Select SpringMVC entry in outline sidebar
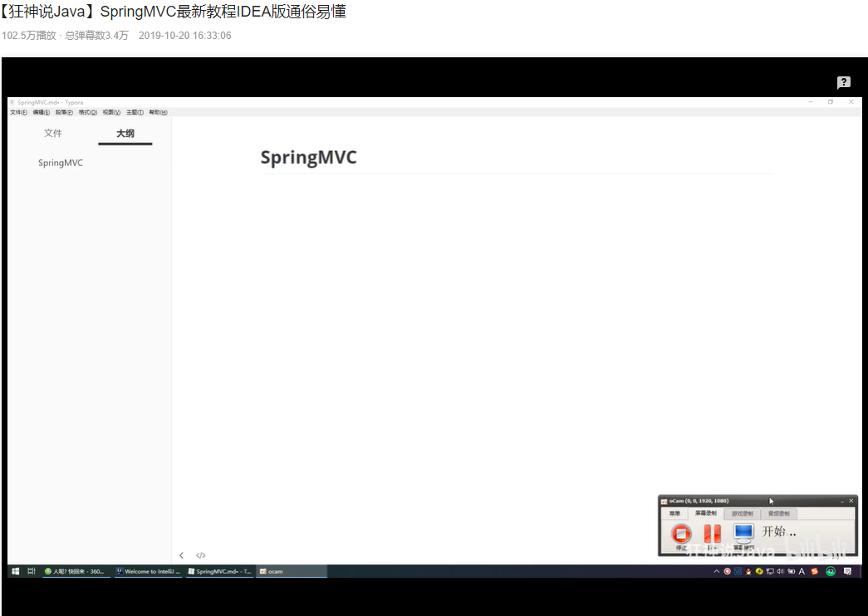This screenshot has height=616, width=868. pos(61,163)
